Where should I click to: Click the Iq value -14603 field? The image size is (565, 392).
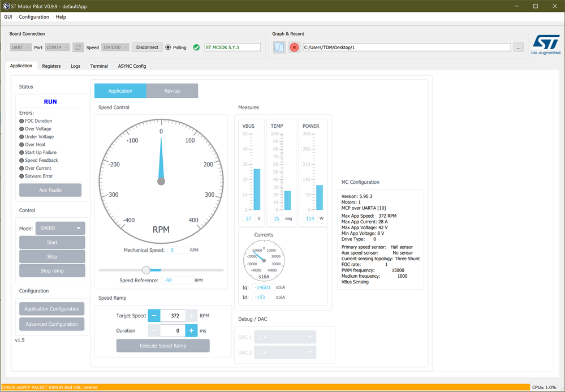point(263,287)
